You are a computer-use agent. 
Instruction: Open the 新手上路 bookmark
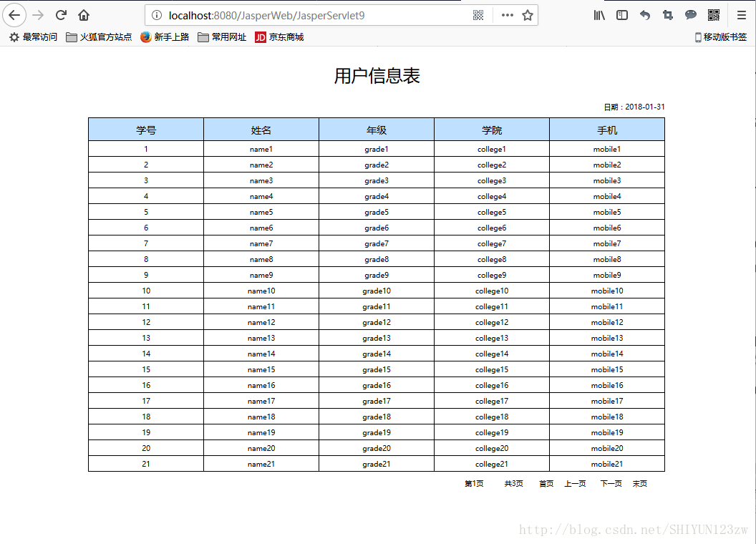tap(165, 37)
